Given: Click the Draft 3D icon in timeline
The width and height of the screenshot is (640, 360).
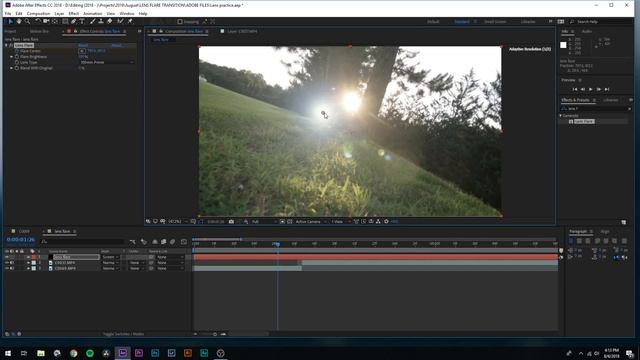Looking at the screenshot, I should [144, 242].
